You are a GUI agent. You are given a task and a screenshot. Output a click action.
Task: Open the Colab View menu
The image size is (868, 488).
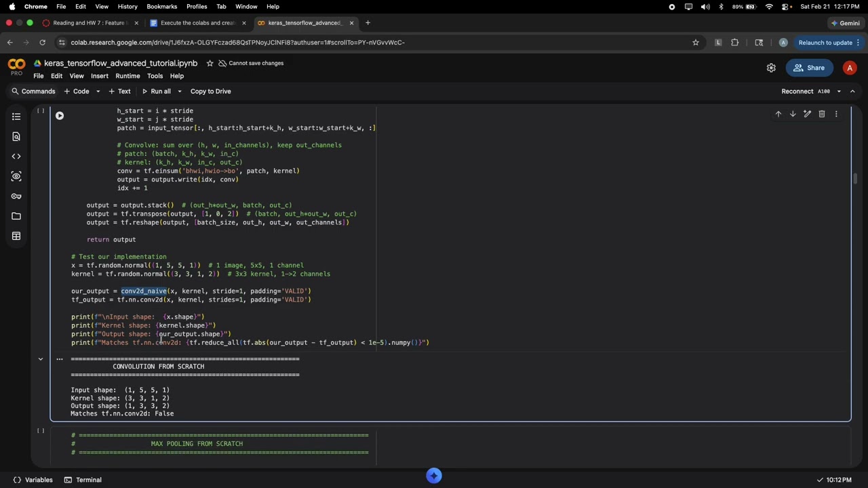[77, 76]
